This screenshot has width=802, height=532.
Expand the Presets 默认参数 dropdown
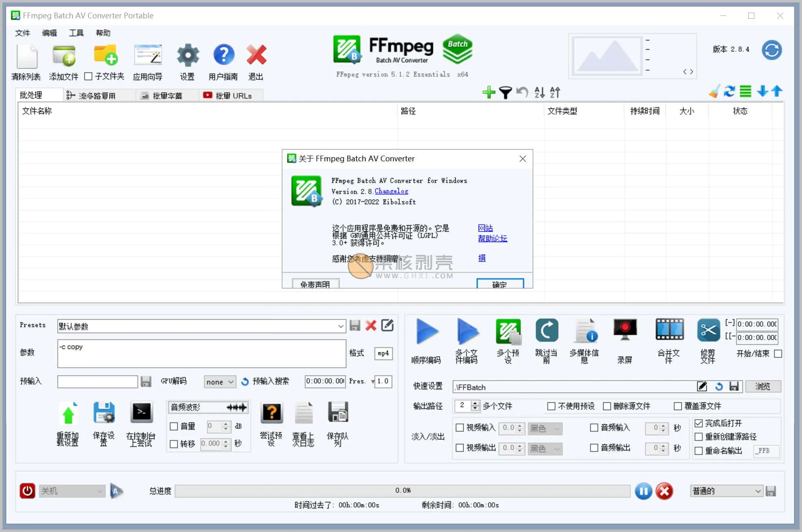[x=341, y=326]
